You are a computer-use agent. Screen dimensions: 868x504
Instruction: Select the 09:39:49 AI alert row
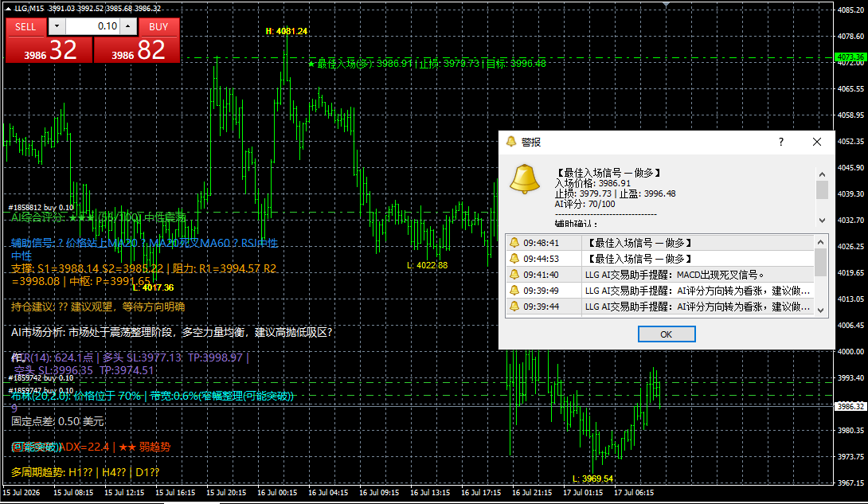(659, 291)
